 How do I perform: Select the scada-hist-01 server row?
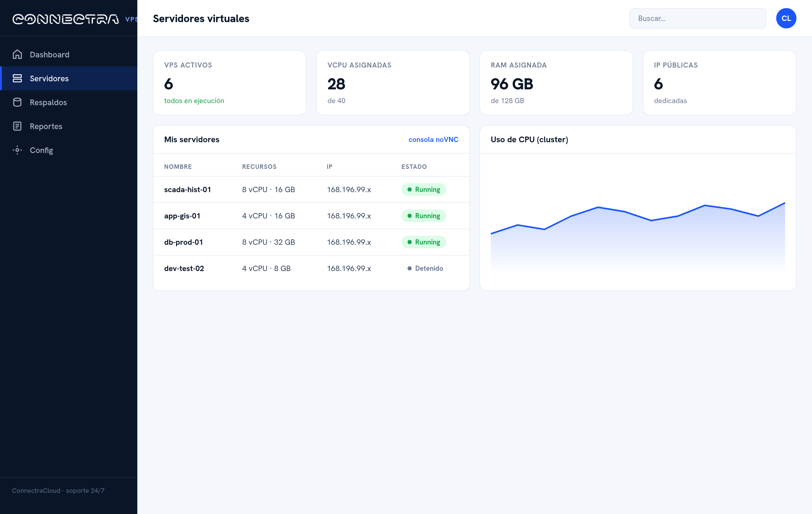point(311,189)
